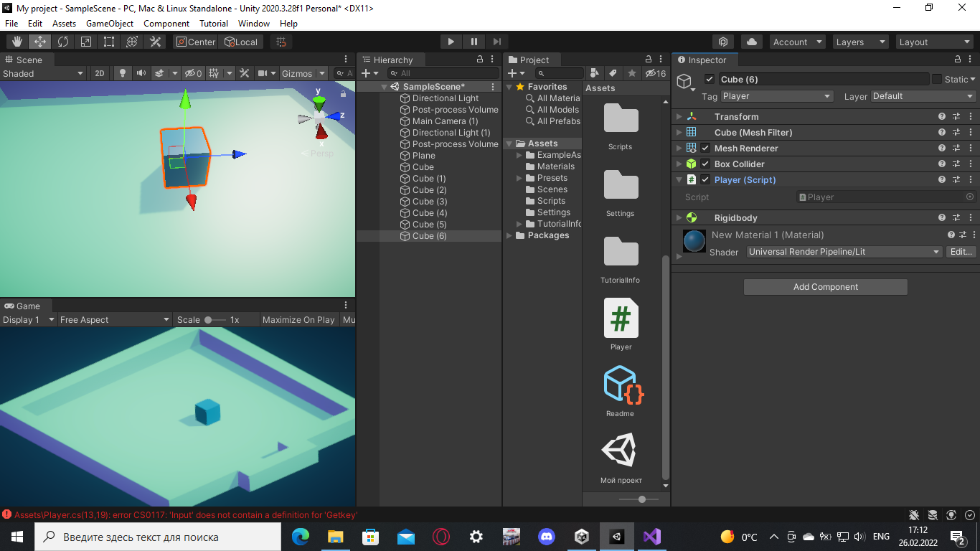Open the Layout dropdown
The width and height of the screenshot is (980, 551).
point(934,42)
